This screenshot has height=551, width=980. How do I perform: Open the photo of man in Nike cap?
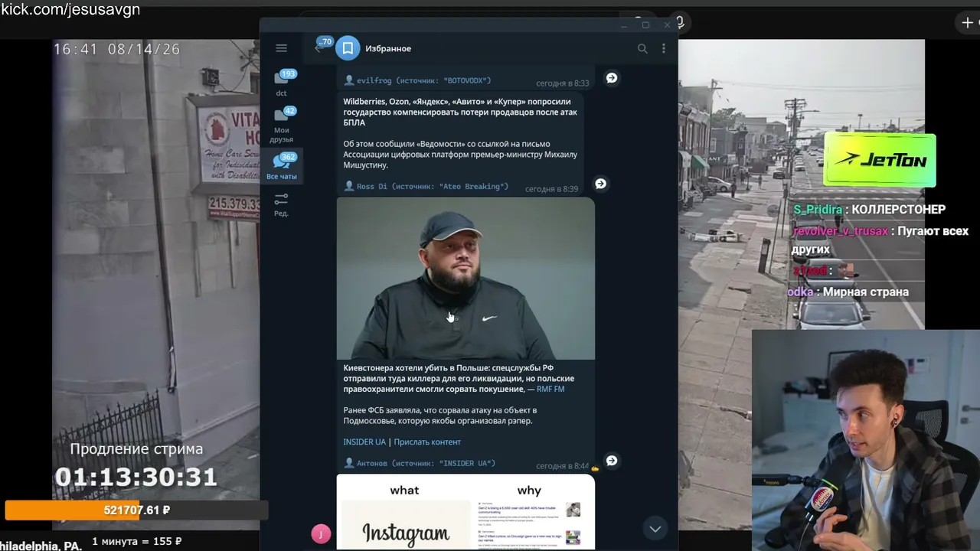[465, 279]
